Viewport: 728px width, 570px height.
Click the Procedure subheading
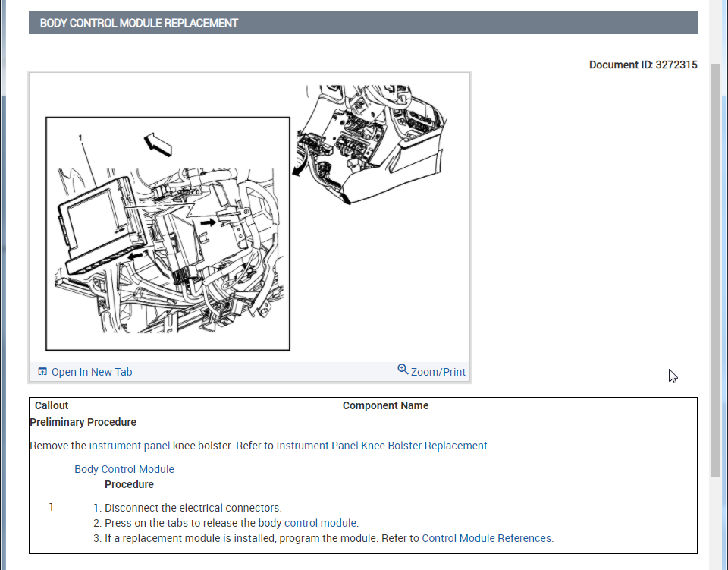129,484
